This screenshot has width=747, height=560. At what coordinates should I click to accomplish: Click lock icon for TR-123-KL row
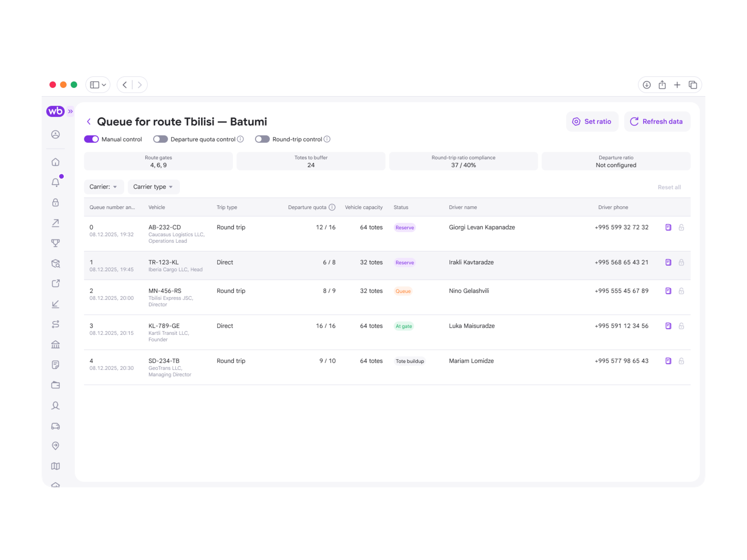point(681,262)
